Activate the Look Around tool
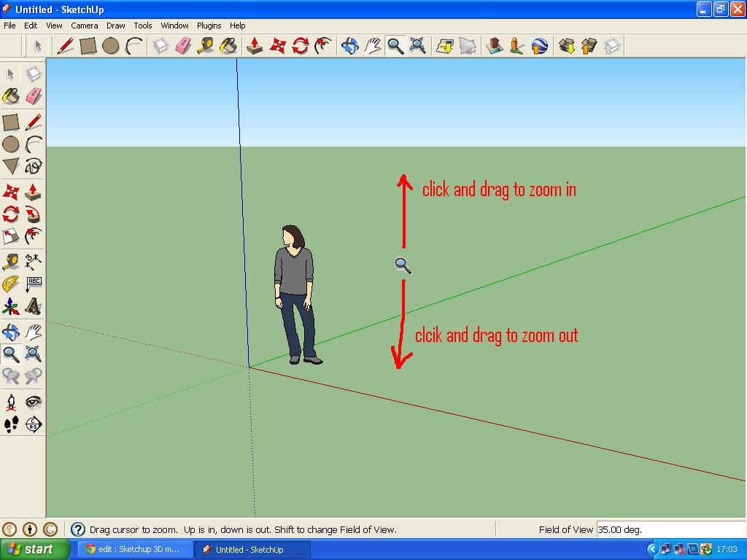 point(33,403)
